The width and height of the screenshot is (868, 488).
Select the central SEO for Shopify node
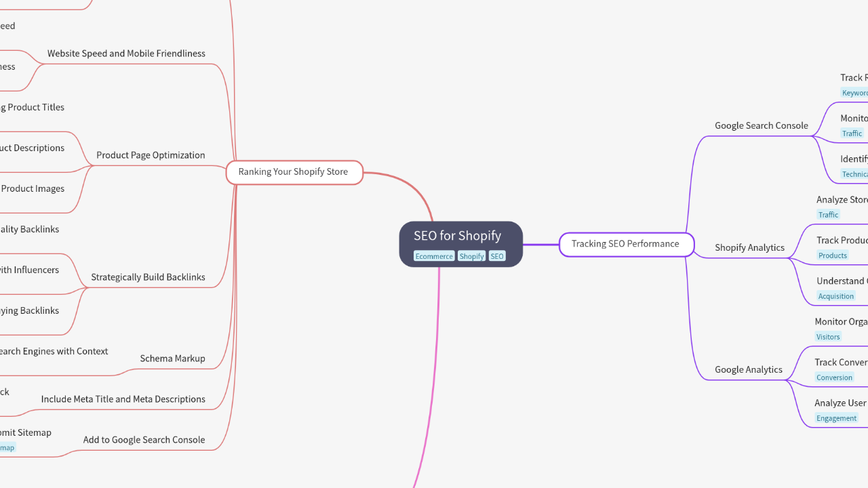tap(460, 244)
